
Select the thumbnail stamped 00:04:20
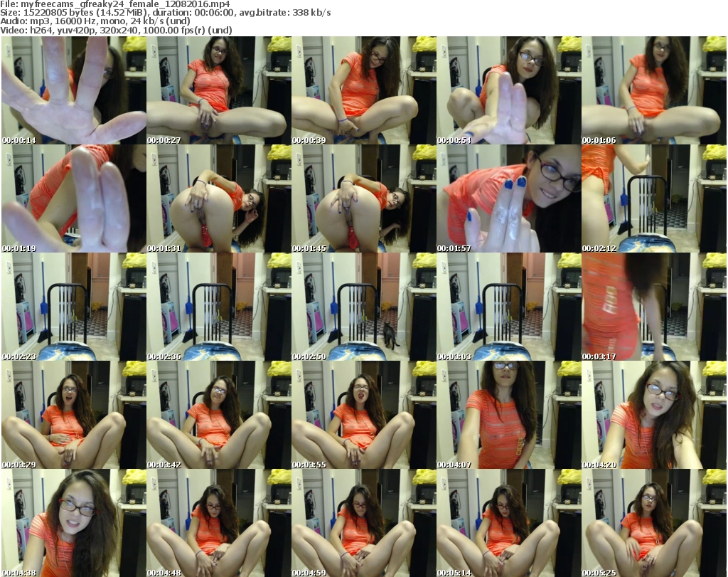coord(654,415)
